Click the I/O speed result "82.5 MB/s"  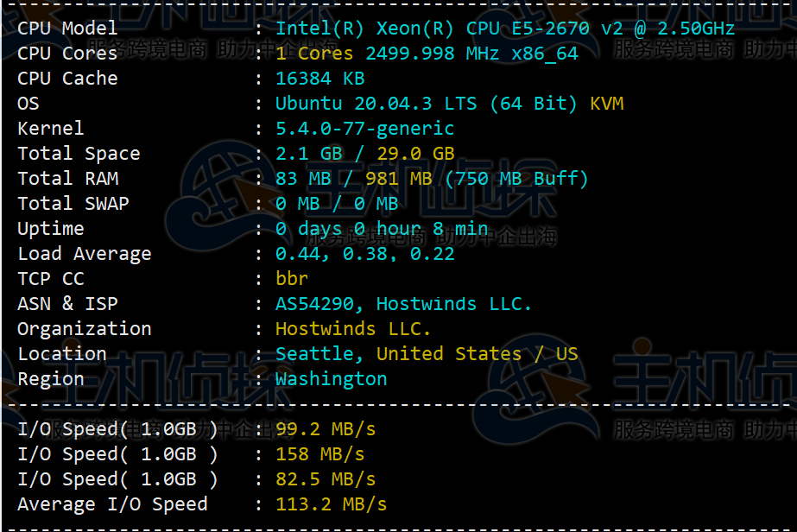pos(326,479)
